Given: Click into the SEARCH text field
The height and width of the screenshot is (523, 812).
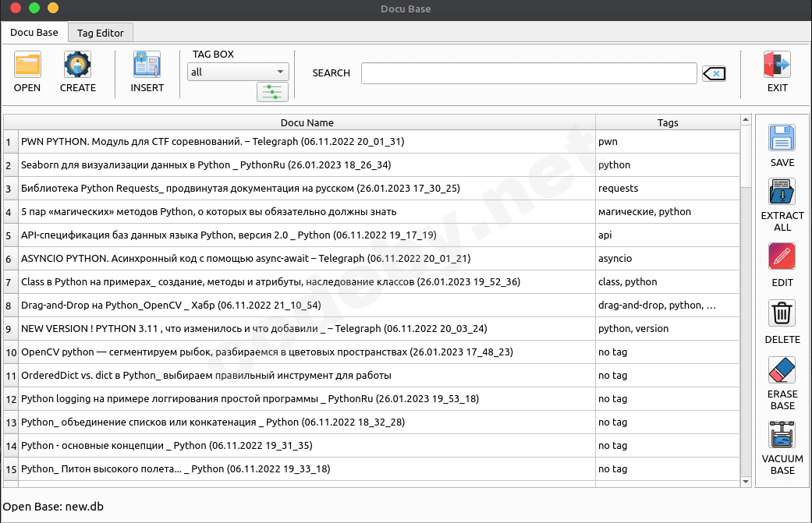Looking at the screenshot, I should tap(528, 73).
